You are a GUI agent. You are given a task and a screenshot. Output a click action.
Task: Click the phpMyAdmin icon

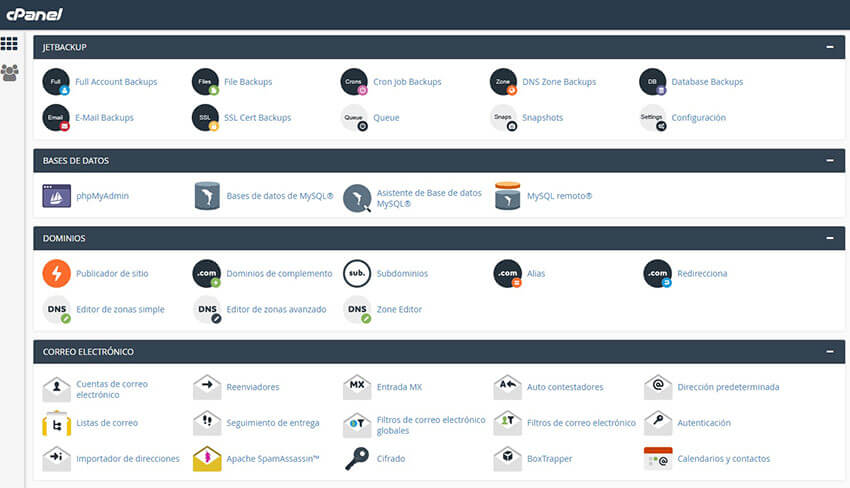pyautogui.click(x=57, y=196)
